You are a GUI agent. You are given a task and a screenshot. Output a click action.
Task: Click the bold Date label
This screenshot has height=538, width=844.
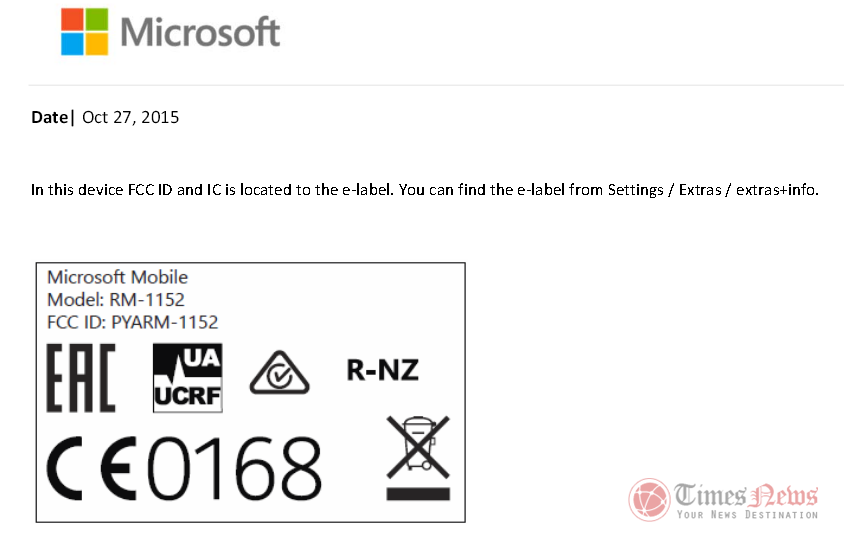[x=53, y=117]
